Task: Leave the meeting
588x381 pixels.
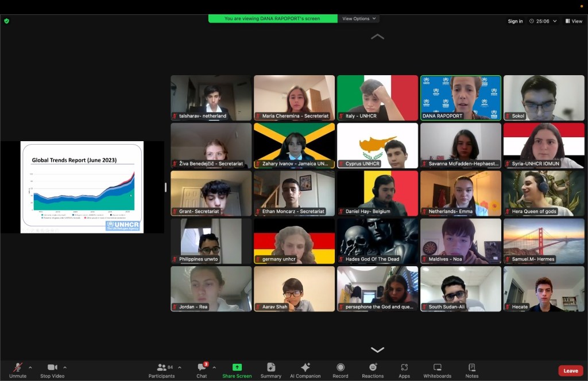Action: [x=570, y=371]
